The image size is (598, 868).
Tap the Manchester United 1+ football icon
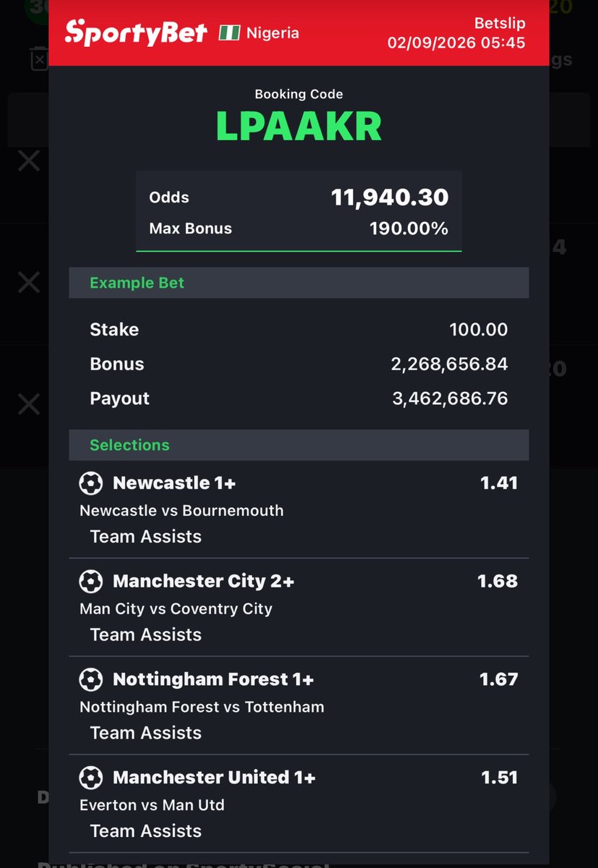coord(90,778)
